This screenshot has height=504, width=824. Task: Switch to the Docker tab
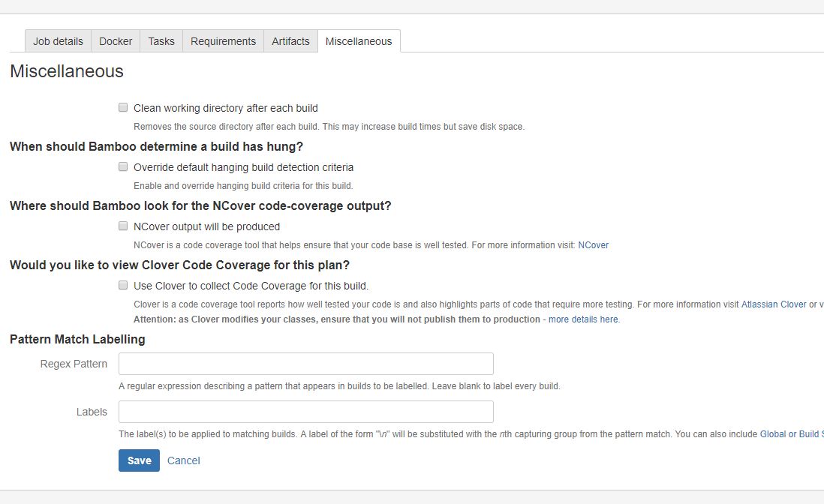point(116,41)
